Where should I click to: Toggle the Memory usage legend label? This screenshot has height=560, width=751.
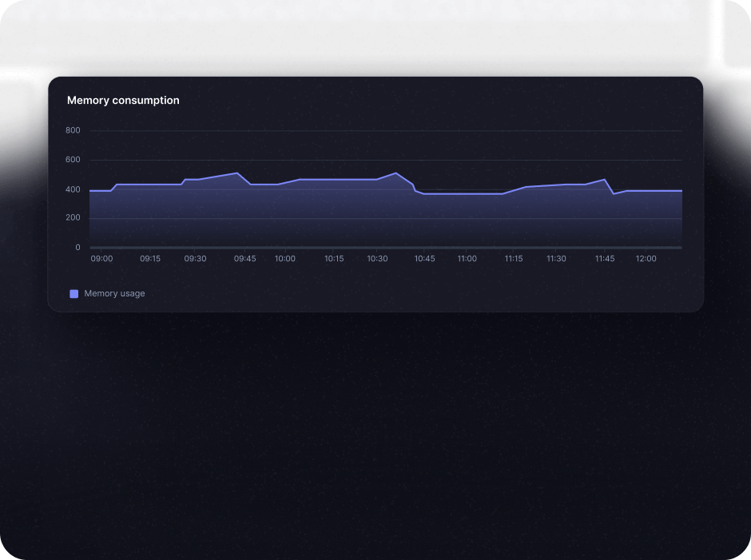coord(114,294)
